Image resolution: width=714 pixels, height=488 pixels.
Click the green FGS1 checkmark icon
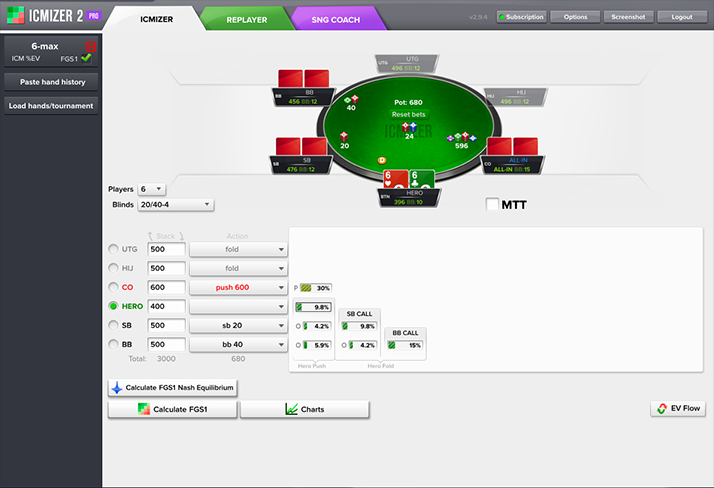tap(86, 58)
